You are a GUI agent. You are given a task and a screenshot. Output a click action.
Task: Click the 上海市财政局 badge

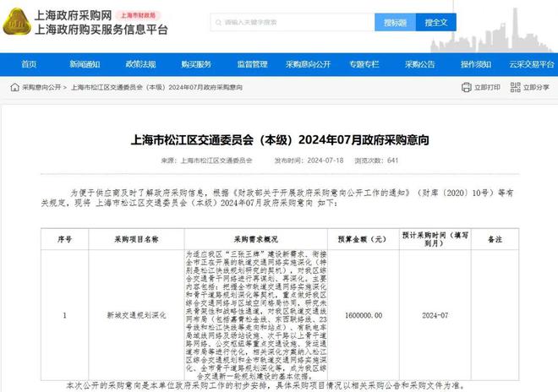point(139,15)
